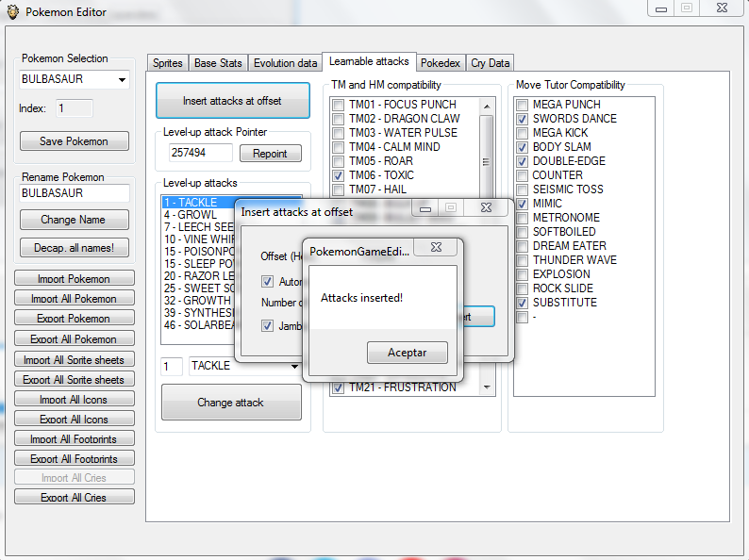Check TM01 - FOCUS PUNCH compatibility

click(x=338, y=105)
